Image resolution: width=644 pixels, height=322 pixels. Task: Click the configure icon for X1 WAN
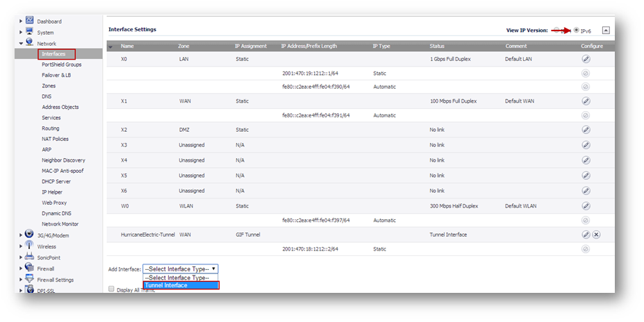point(585,101)
